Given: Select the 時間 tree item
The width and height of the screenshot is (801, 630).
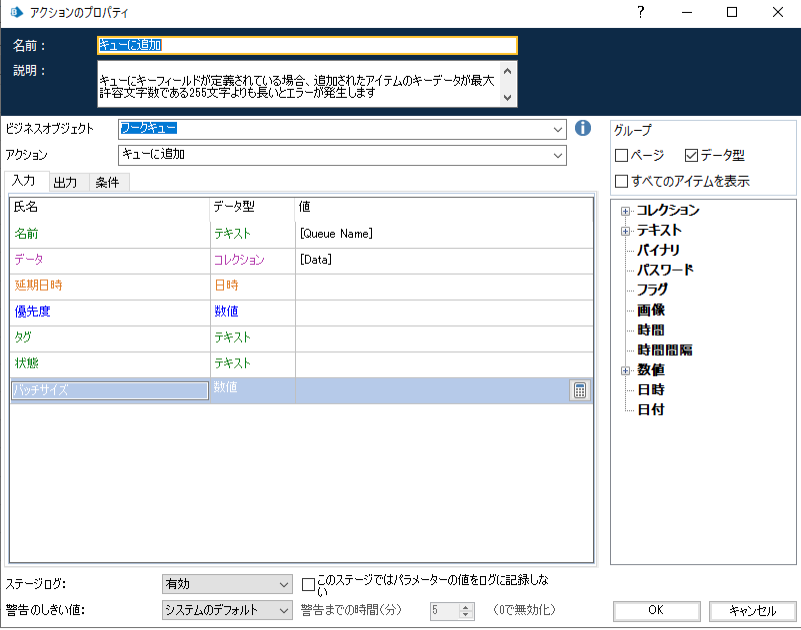Looking at the screenshot, I should click(651, 330).
